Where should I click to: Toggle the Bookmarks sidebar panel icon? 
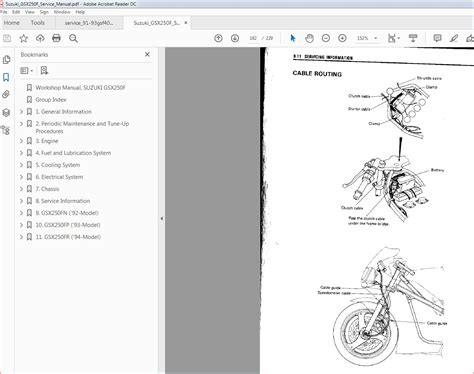pos(6,77)
